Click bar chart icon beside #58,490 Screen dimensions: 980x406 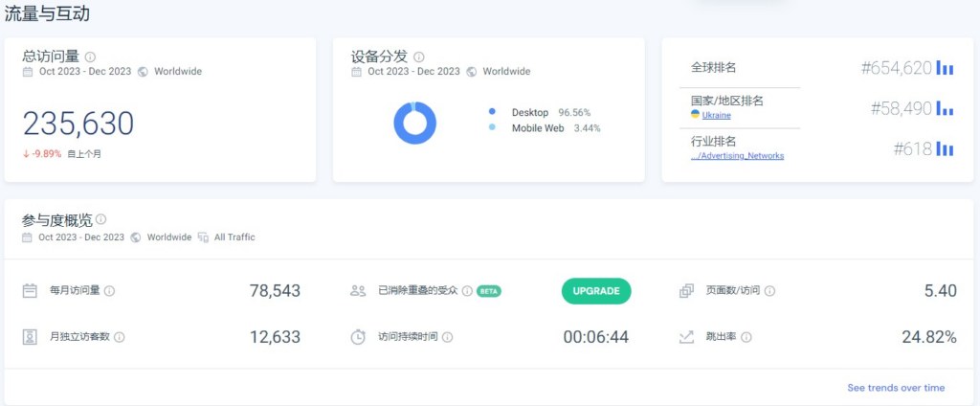945,109
